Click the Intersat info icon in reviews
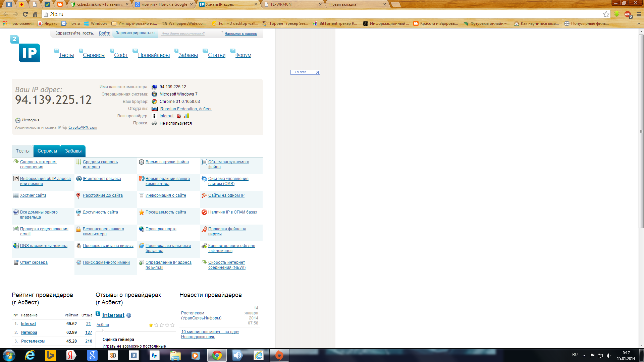This screenshot has height=362, width=644. click(x=129, y=315)
